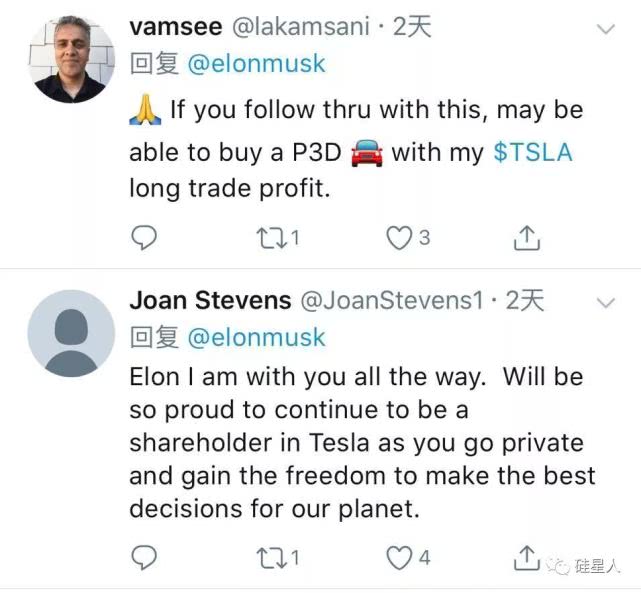Open @elonmusk mention in vamsee's reply
This screenshot has height=593, width=641.
[x=256, y=64]
